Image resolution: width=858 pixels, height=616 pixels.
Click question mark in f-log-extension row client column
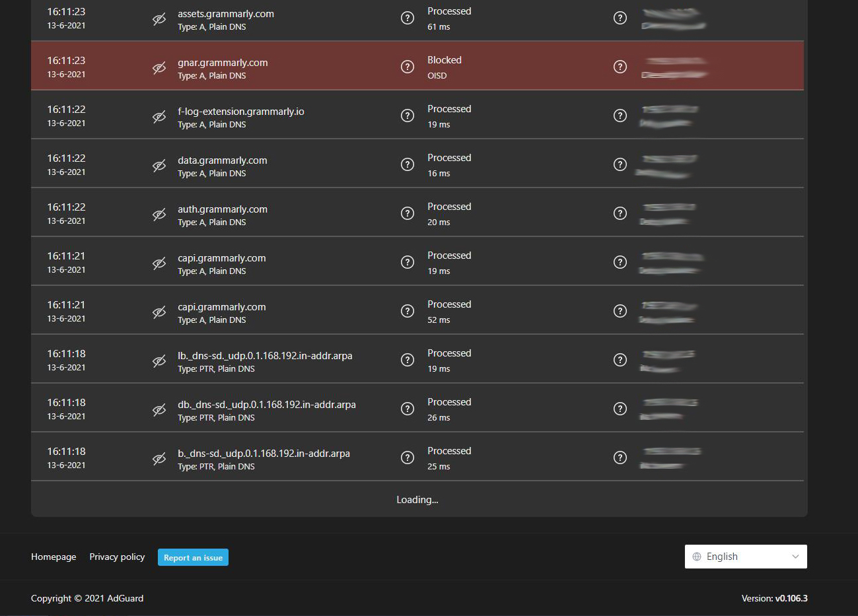620,116
